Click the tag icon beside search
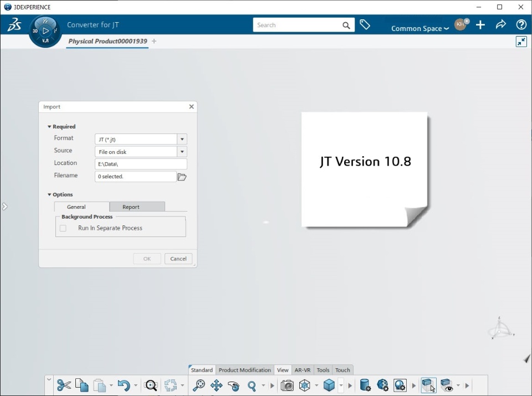The width and height of the screenshot is (532, 396). [365, 24]
